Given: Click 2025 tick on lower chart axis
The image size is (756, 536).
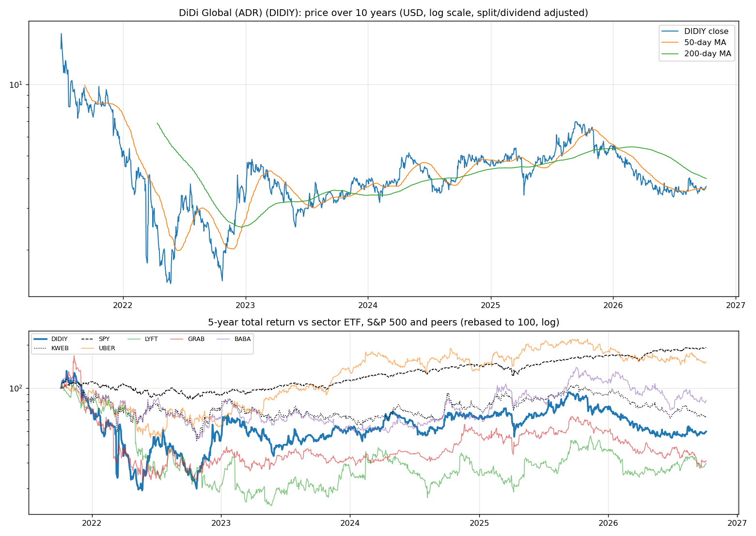Looking at the screenshot, I should [479, 523].
